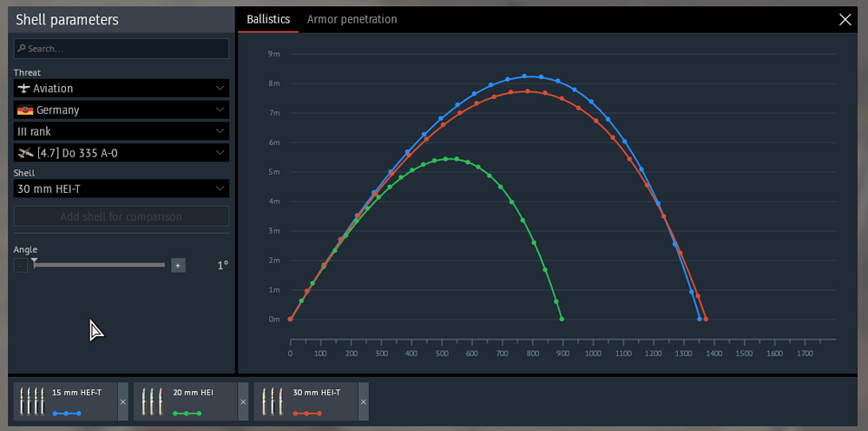Click the Angle slider track

(x=100, y=265)
